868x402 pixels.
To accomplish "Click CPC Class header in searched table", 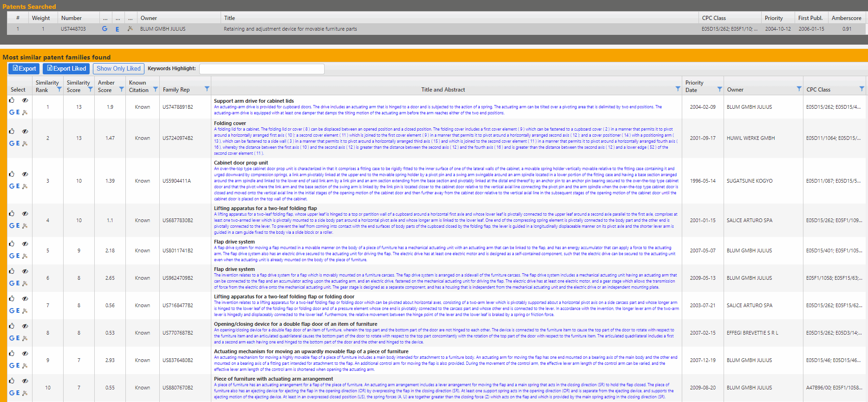I will [714, 18].
